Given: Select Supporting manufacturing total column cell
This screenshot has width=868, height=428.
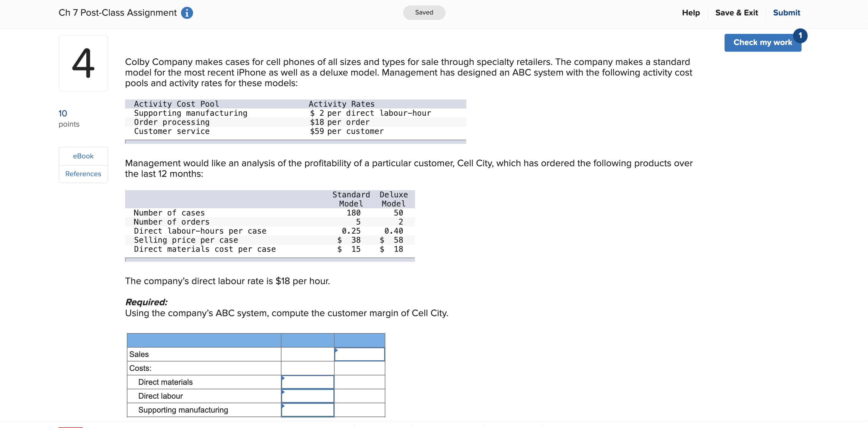Looking at the screenshot, I should pos(359,410).
